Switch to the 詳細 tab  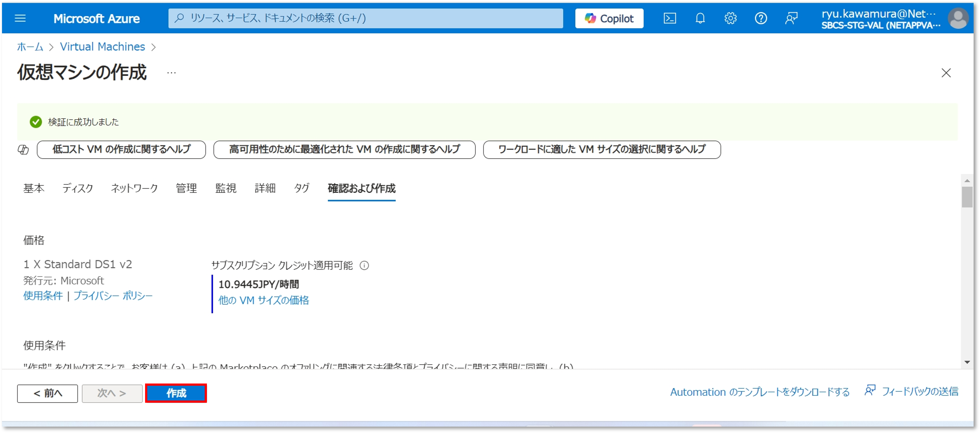coord(265,188)
